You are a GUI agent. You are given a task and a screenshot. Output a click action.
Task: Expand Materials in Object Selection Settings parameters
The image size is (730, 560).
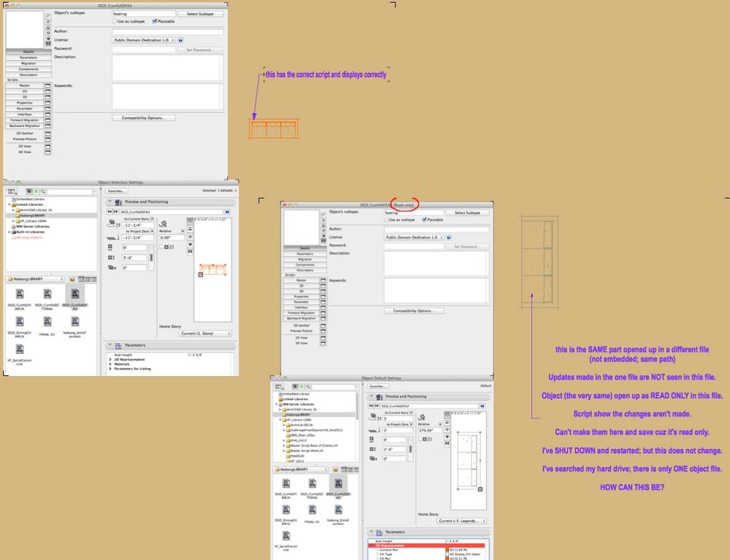110,364
